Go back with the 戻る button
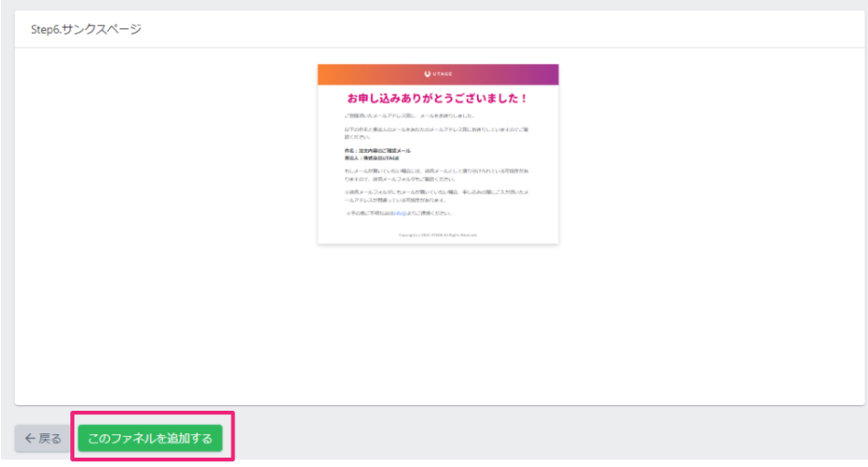The width and height of the screenshot is (868, 467). click(x=44, y=438)
